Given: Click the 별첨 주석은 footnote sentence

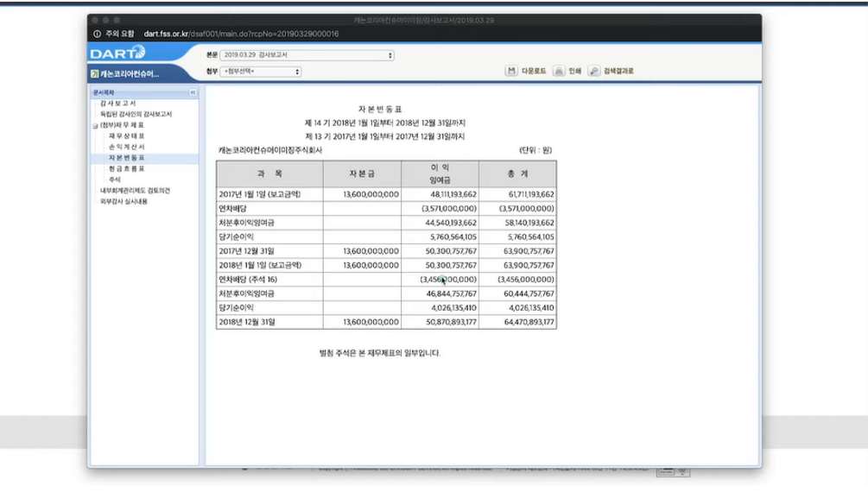Looking at the screenshot, I should tap(380, 352).
